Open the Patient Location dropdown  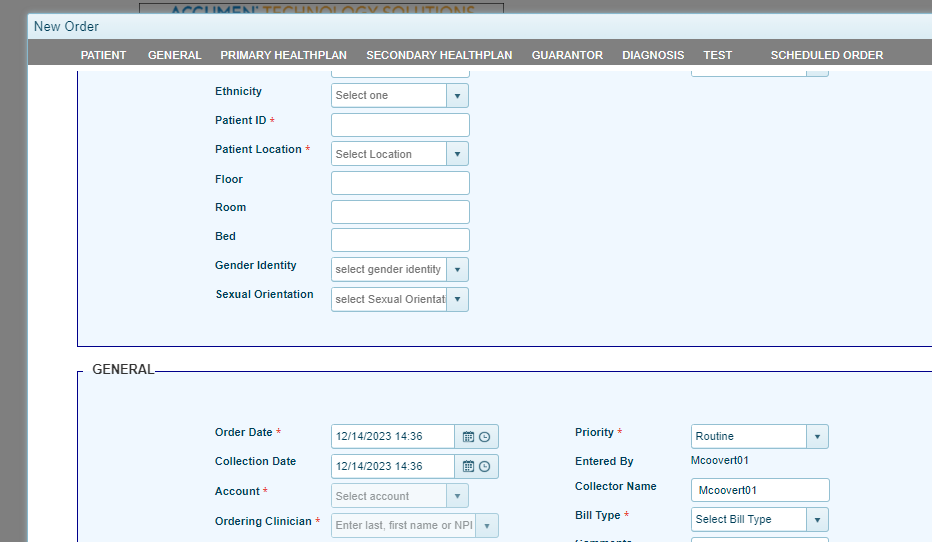[x=457, y=154]
